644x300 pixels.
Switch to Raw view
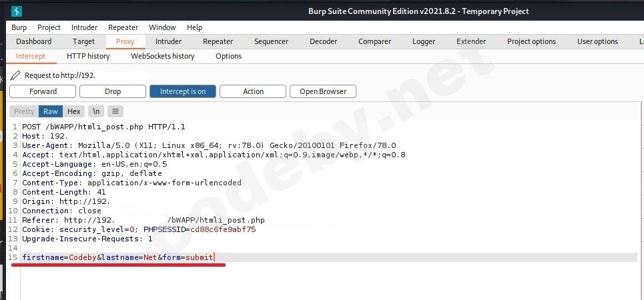51,111
